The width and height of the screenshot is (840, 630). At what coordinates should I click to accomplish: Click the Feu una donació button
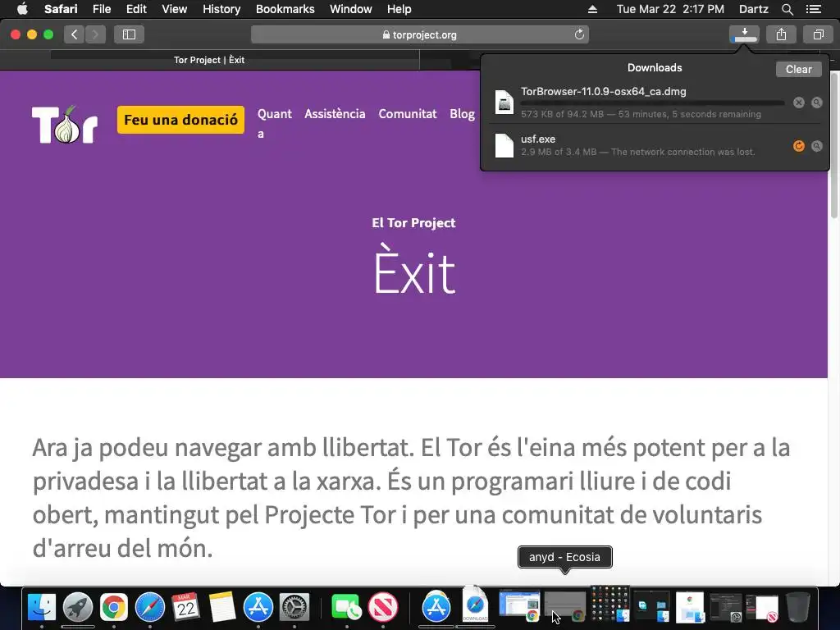pos(180,120)
